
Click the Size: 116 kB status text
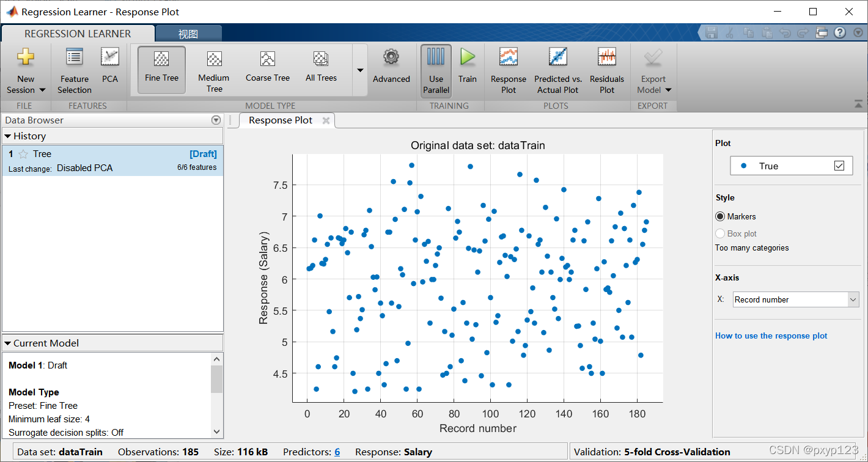(x=241, y=452)
